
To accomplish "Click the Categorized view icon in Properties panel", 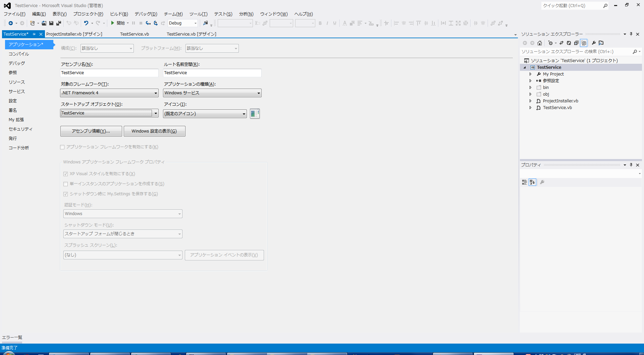I will pyautogui.click(x=525, y=182).
